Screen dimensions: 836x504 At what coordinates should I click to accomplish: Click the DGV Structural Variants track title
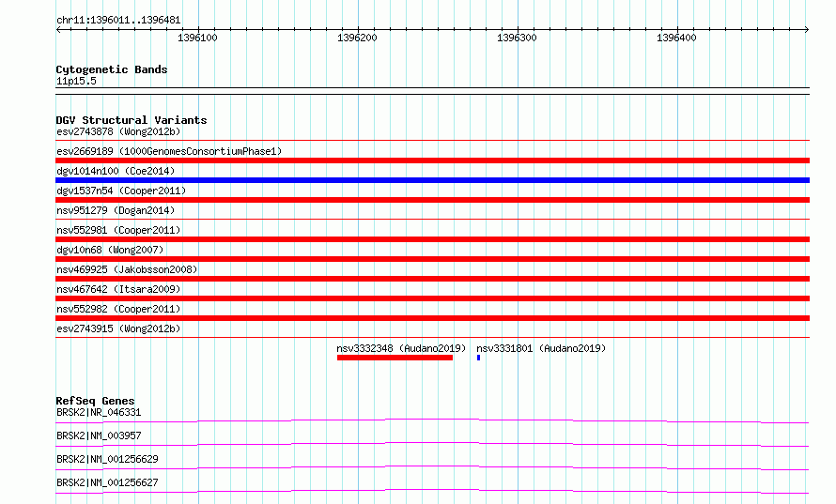point(132,120)
